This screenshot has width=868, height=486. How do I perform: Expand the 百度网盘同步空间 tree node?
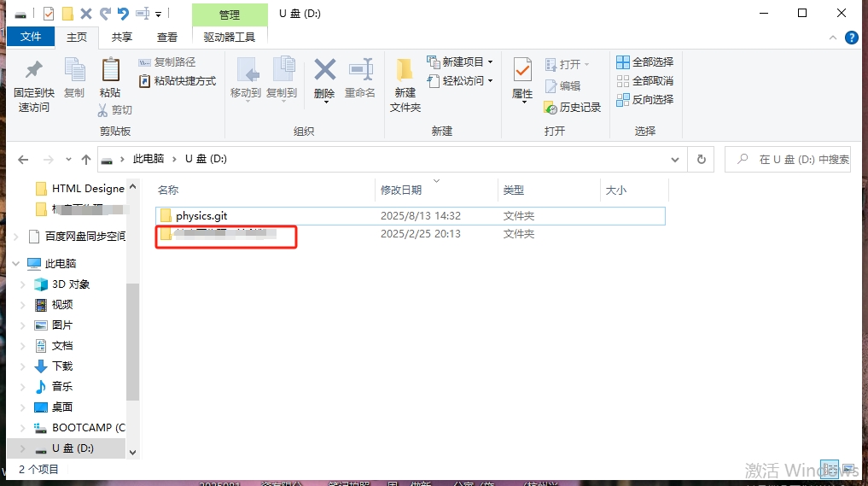16,237
